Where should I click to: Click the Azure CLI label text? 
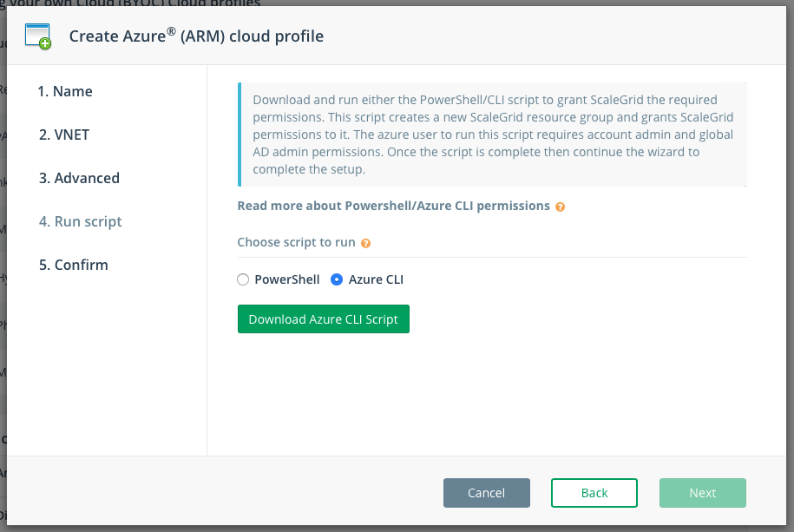[x=377, y=279]
